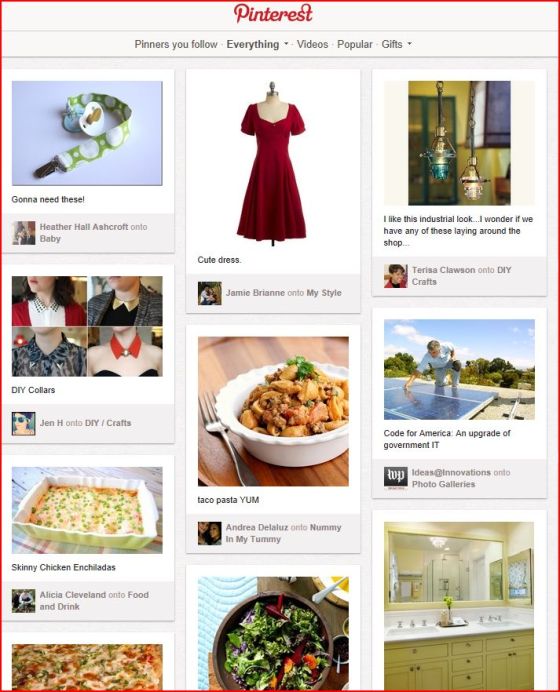The width and height of the screenshot is (560, 692).
Task: Expand the Everything dropdown arrow
Action: 286,44
